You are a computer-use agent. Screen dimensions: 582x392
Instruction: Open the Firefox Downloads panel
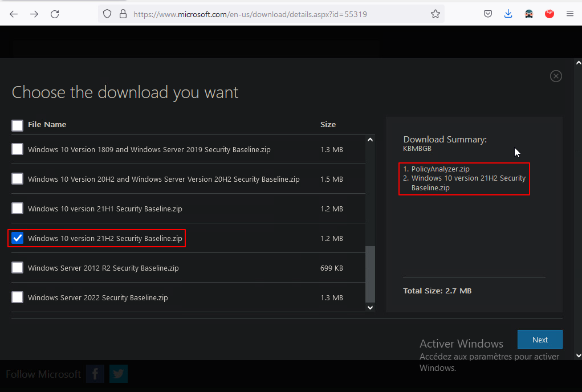pyautogui.click(x=508, y=14)
